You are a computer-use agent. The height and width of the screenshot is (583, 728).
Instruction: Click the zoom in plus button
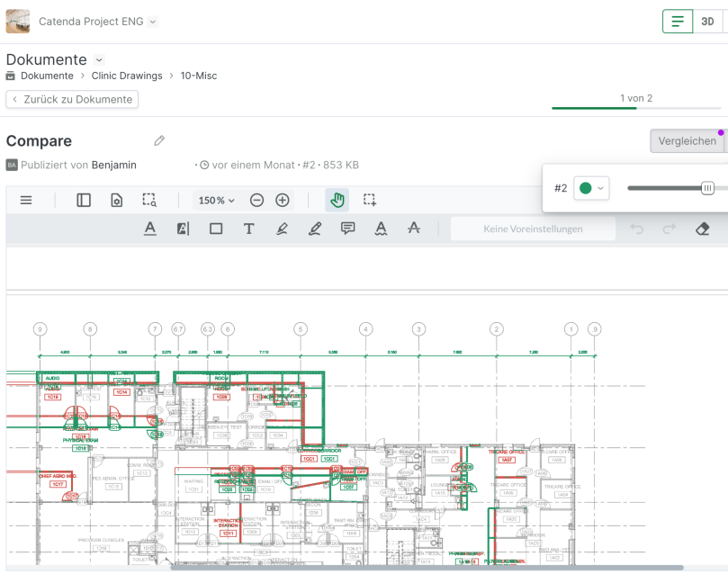click(283, 200)
